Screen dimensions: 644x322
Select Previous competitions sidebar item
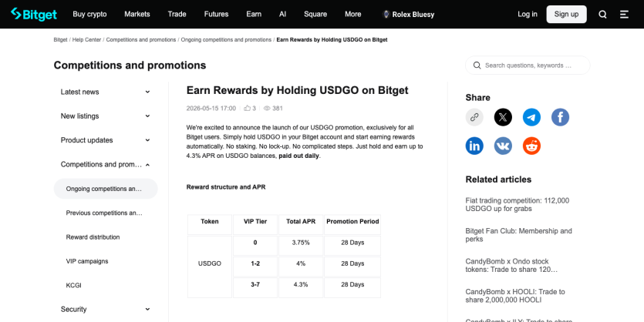point(106,213)
